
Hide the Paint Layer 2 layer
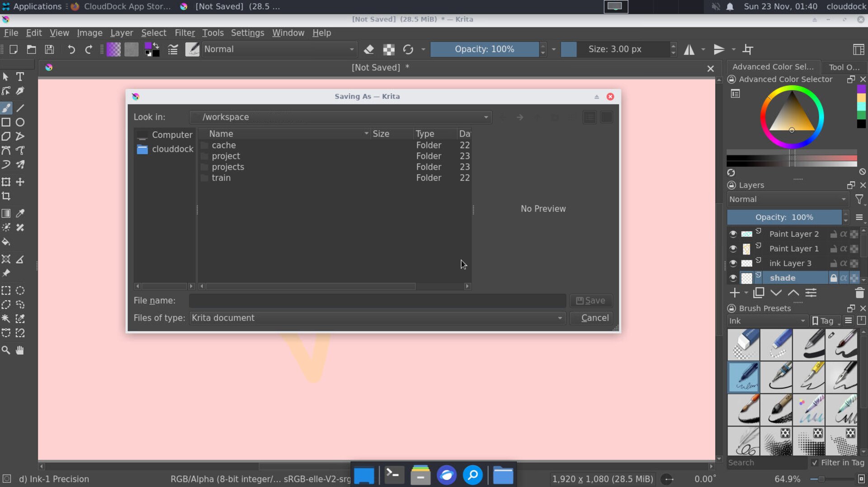[733, 234]
